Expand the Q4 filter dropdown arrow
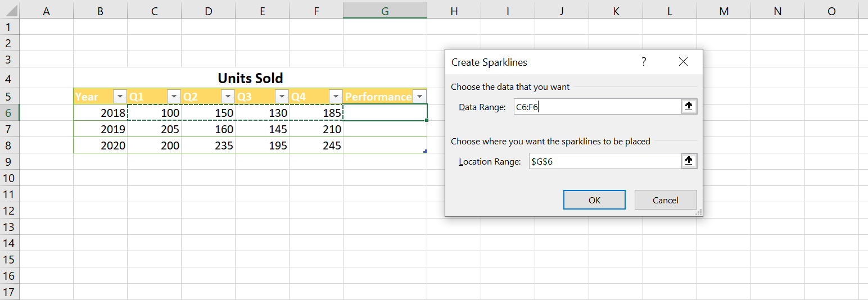 [x=336, y=97]
